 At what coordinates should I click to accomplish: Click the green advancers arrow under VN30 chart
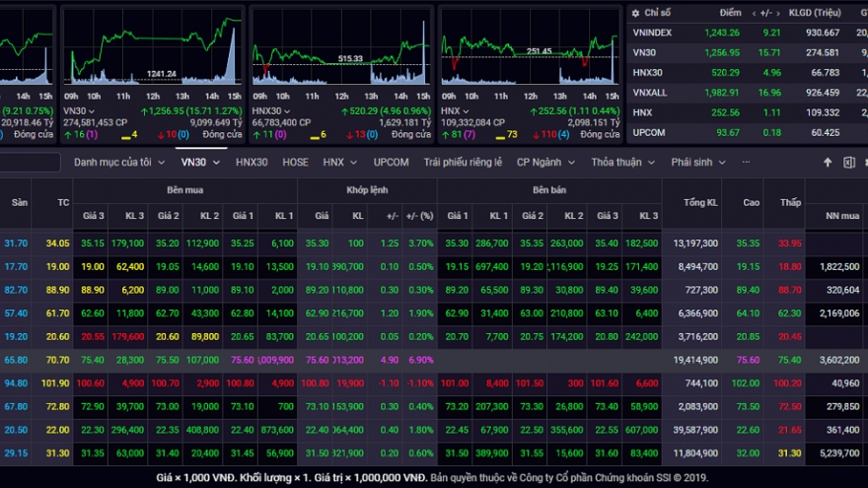(68, 134)
